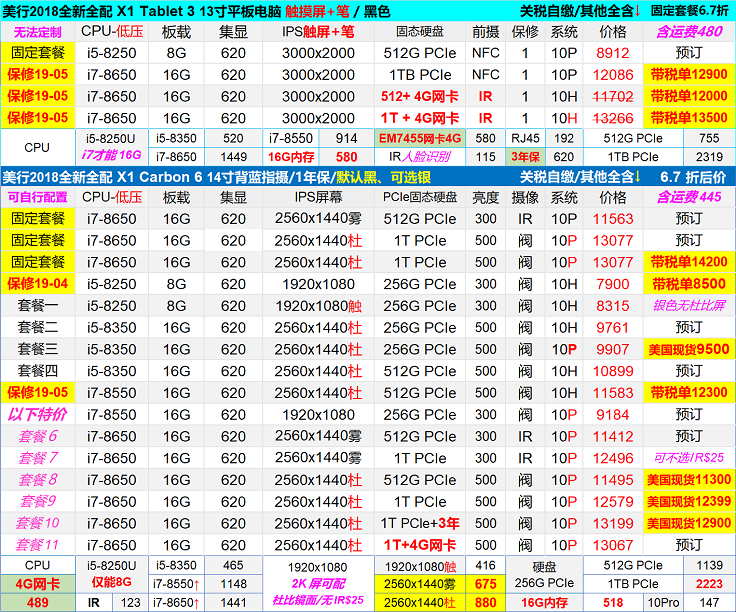The height and width of the screenshot is (612, 736).
Task: Select the 'i7才能16G' pink note
Action: click(111, 155)
